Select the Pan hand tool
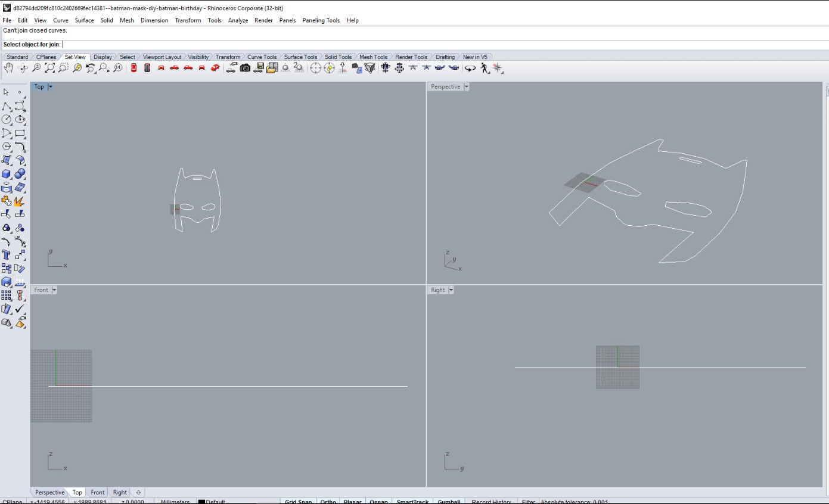 (8, 68)
